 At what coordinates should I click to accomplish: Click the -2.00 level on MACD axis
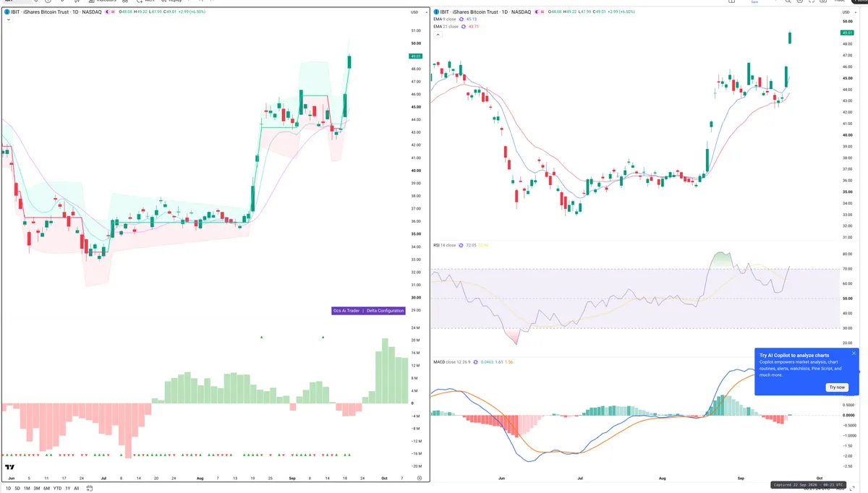click(x=847, y=456)
